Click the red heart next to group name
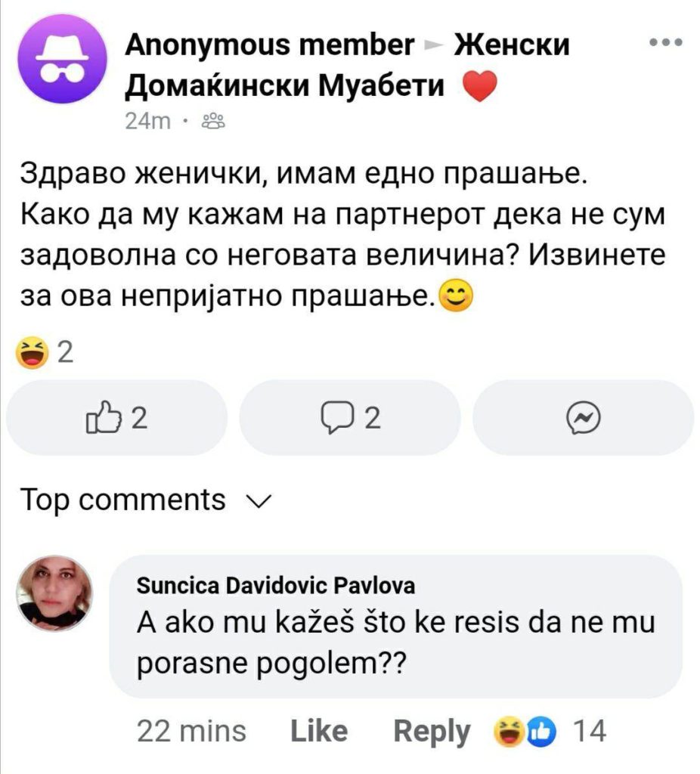The image size is (700, 774). click(x=479, y=86)
